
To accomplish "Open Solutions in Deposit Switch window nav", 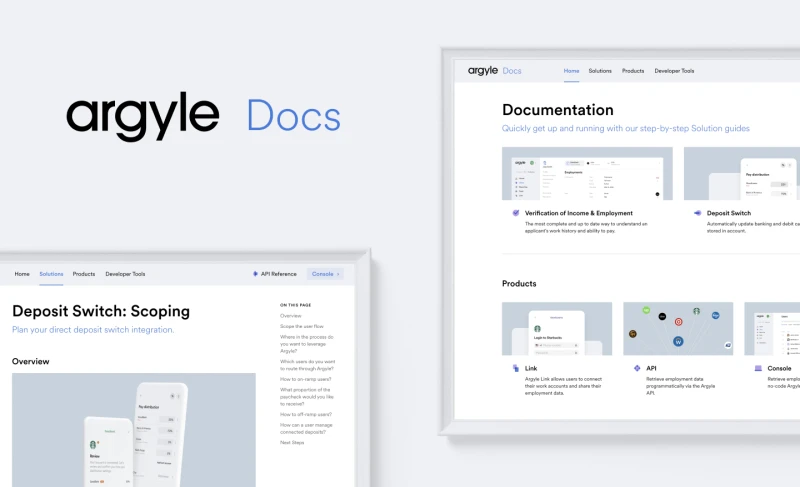I will pos(51,274).
